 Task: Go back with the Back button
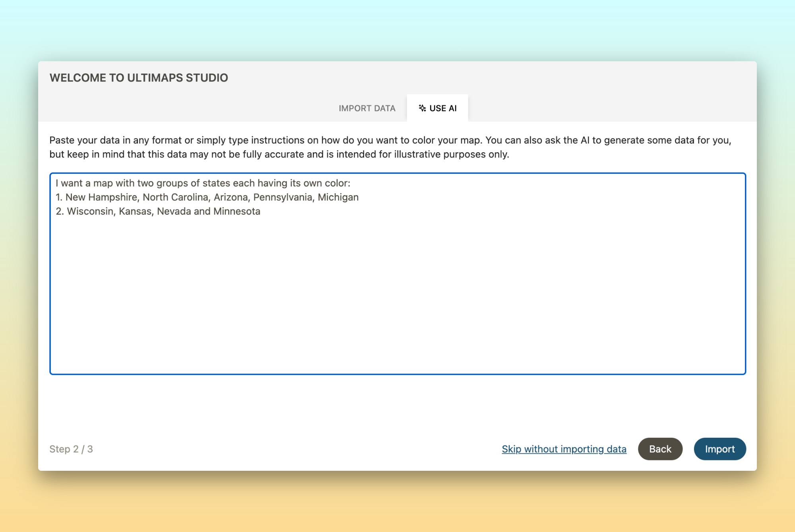click(660, 449)
